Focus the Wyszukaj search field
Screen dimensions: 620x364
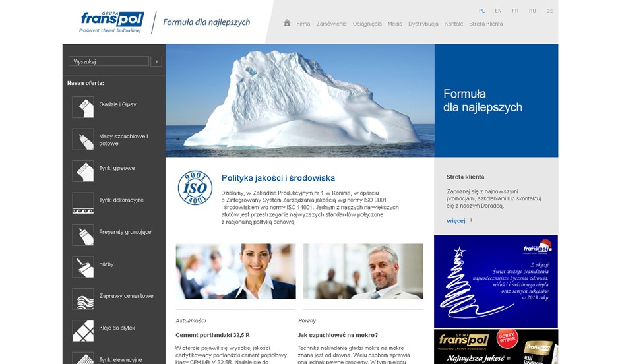pyautogui.click(x=109, y=61)
